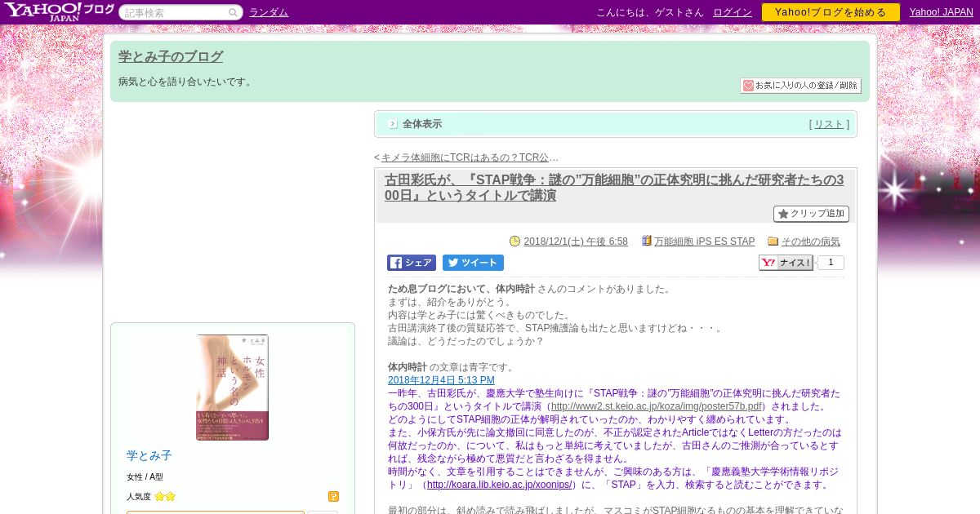Screen dimensions: 980x514
Task: Open the keio poster57b.pdf link
Action: pos(657,406)
